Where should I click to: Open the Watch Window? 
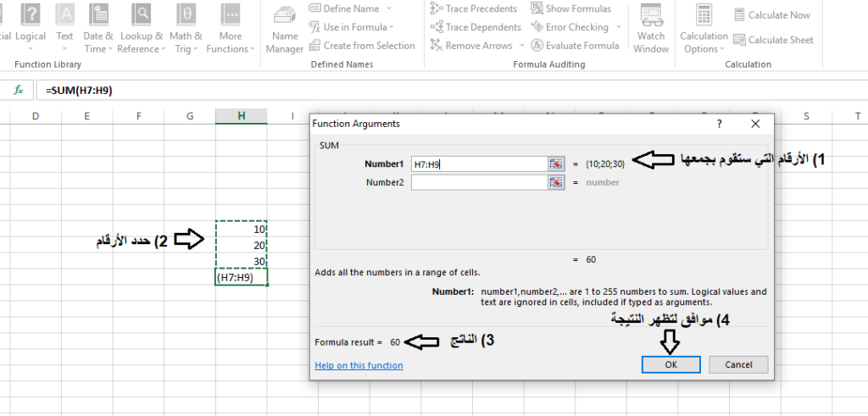coord(651,30)
